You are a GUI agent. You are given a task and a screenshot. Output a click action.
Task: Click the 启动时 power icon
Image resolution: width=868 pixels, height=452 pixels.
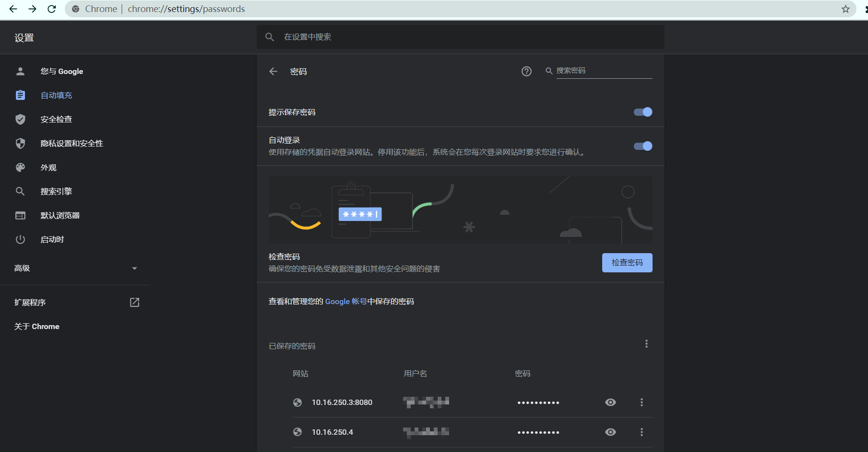(x=20, y=239)
